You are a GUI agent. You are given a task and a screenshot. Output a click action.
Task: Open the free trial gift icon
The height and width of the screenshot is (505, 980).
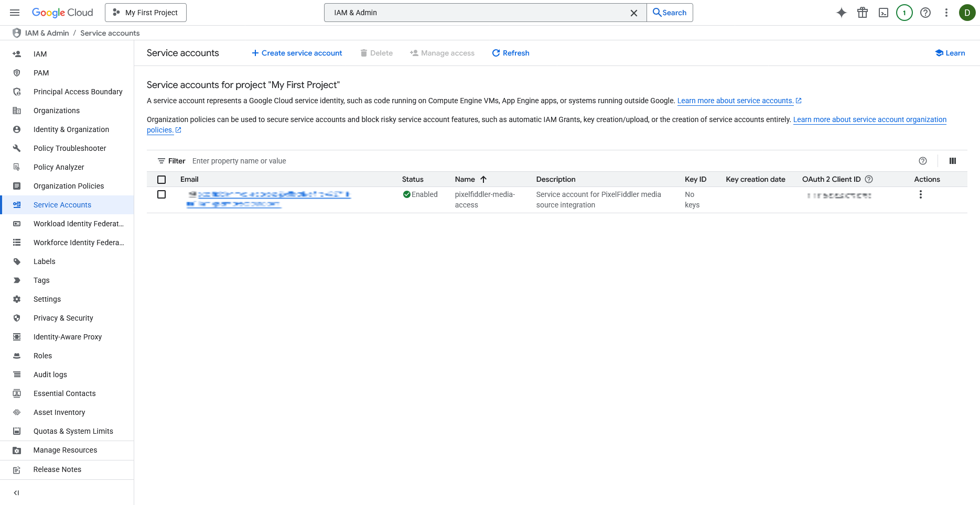tap(863, 13)
